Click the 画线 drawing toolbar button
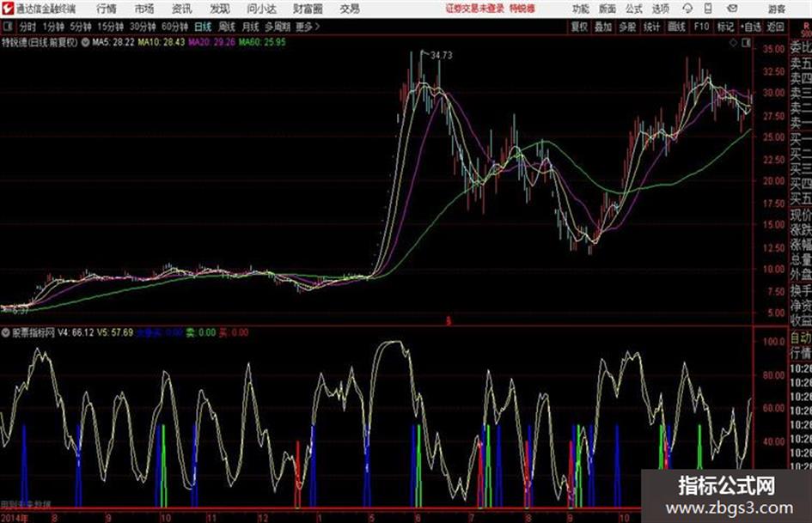This screenshot has width=812, height=523. pyautogui.click(x=676, y=27)
